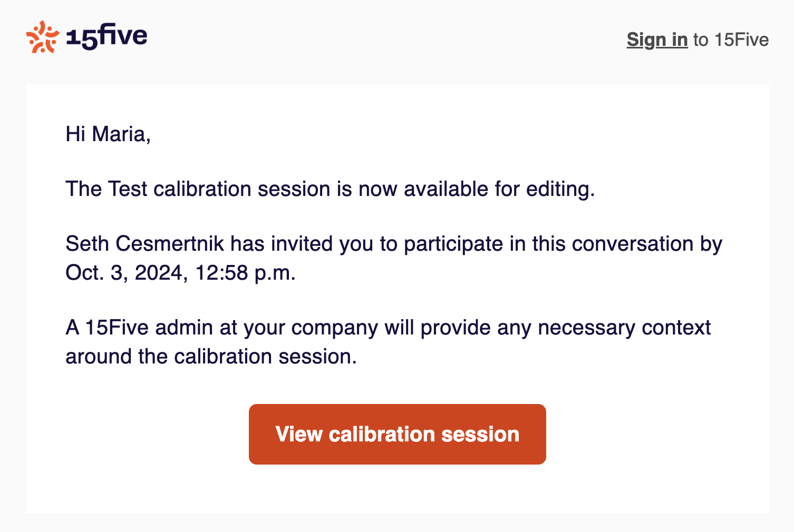Click the text "around the calibration session."
Viewport: 794px width, 532px height.
click(211, 357)
